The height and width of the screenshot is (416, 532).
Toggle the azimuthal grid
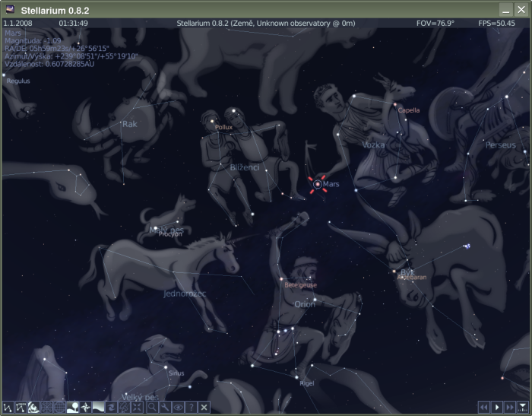point(46,407)
